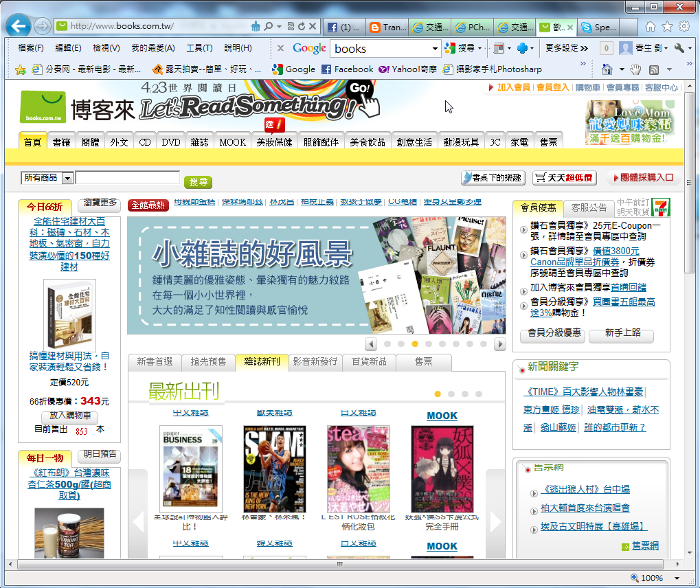This screenshot has height=588, width=700.
Task: Click the SLAM magazine cover thumbnail
Action: point(275,468)
